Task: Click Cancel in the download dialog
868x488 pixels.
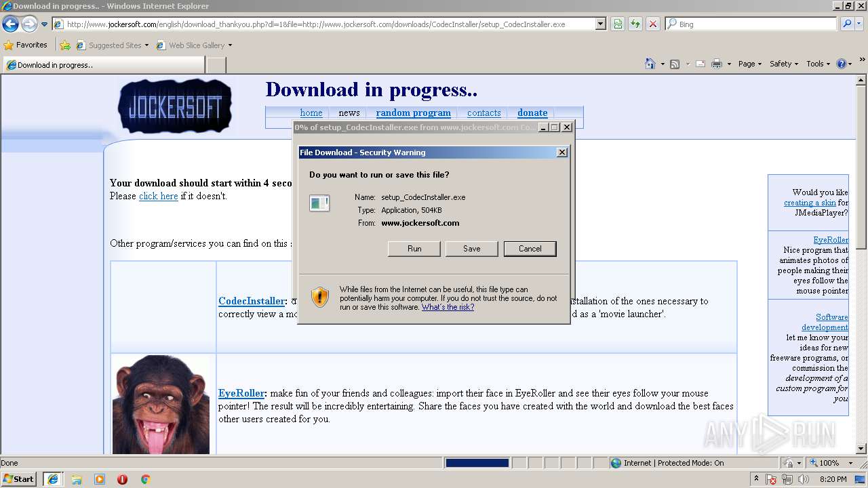Action: tap(530, 249)
